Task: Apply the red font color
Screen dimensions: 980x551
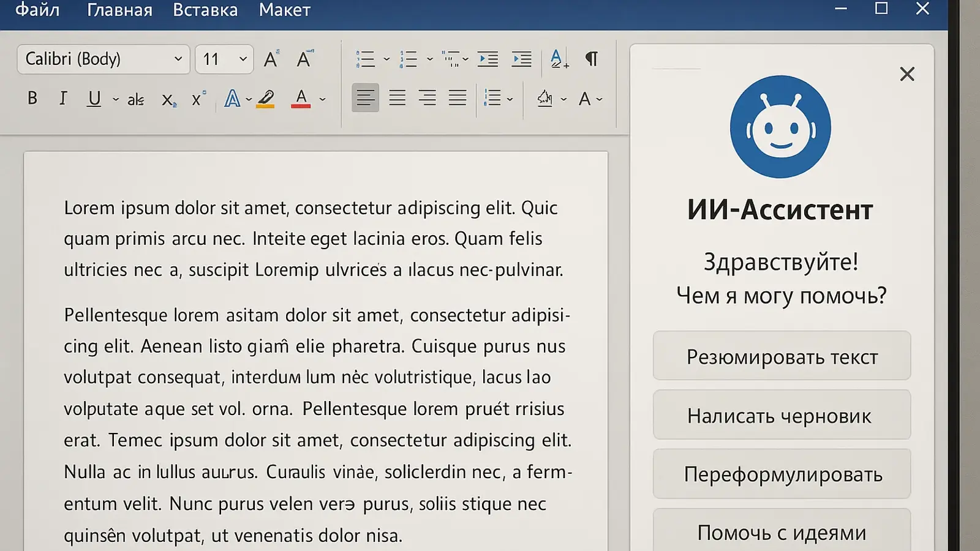Action: (x=301, y=99)
